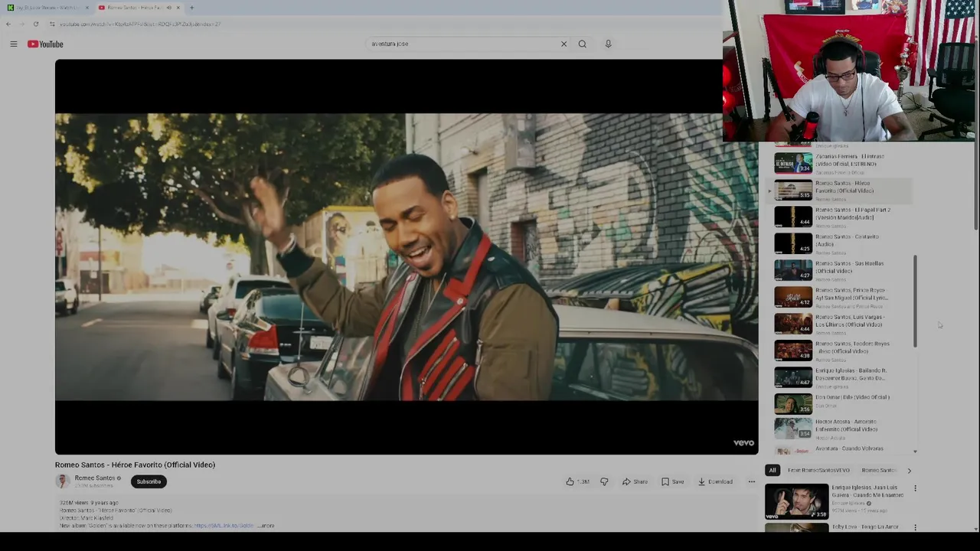980x551 pixels.
Task: Open a new browser tab
Action: pos(191,8)
